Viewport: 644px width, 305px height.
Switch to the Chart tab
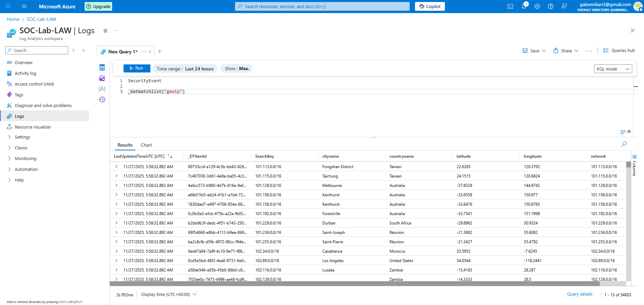point(146,145)
